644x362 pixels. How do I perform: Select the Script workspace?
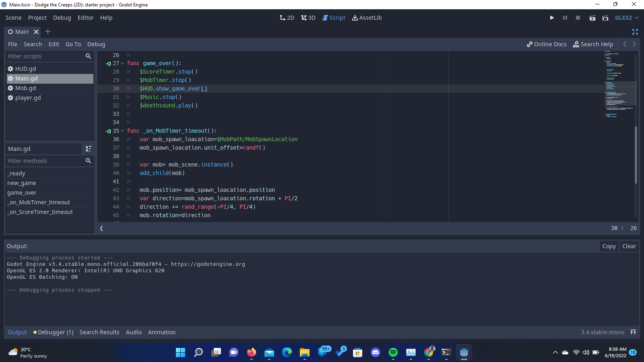pyautogui.click(x=334, y=18)
